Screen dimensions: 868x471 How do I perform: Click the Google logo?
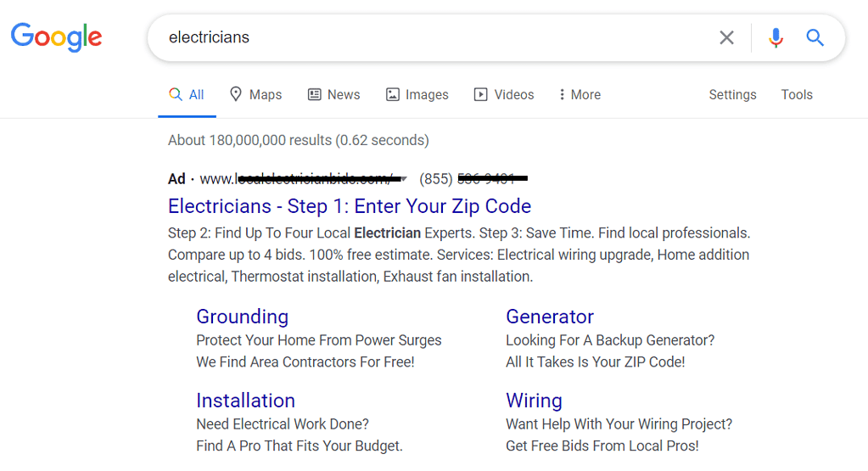click(x=57, y=37)
